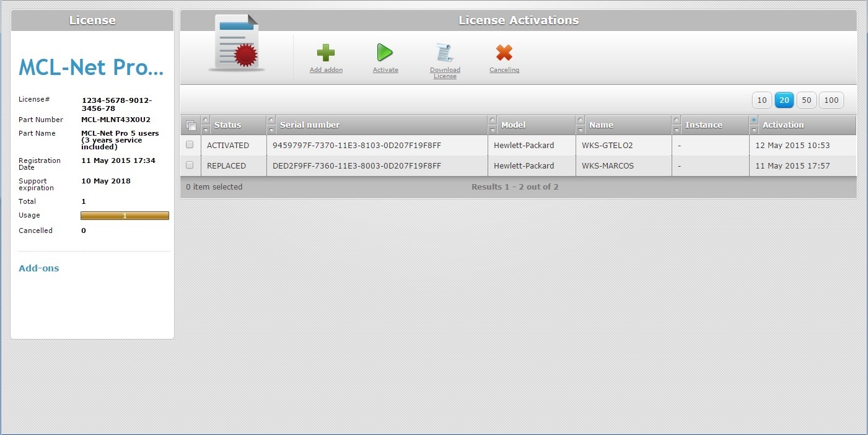The width and height of the screenshot is (868, 435).
Task: Set page size to 50
Action: tap(806, 100)
